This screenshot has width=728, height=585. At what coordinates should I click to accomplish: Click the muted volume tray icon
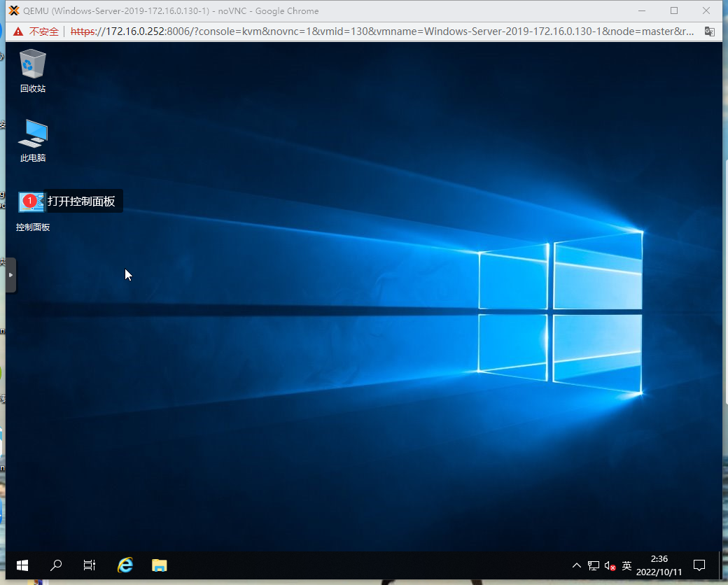[x=610, y=565]
